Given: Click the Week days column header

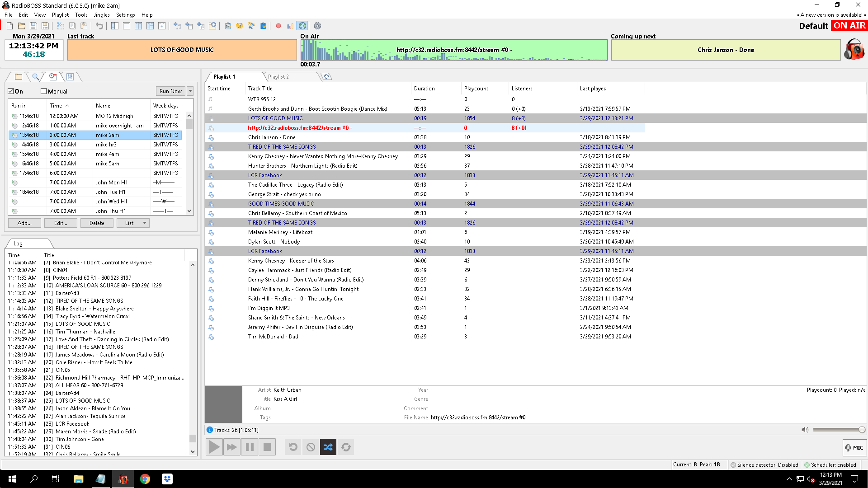Looking at the screenshot, I should click(166, 106).
